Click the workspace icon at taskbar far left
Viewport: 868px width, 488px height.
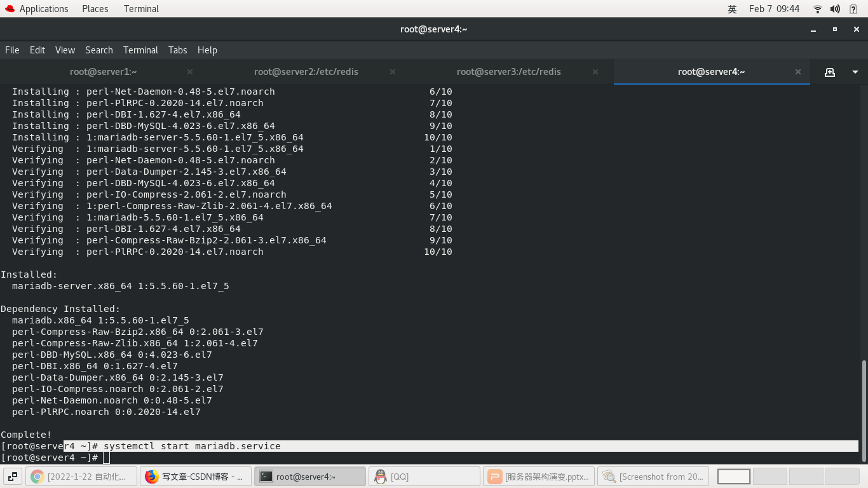click(x=12, y=476)
